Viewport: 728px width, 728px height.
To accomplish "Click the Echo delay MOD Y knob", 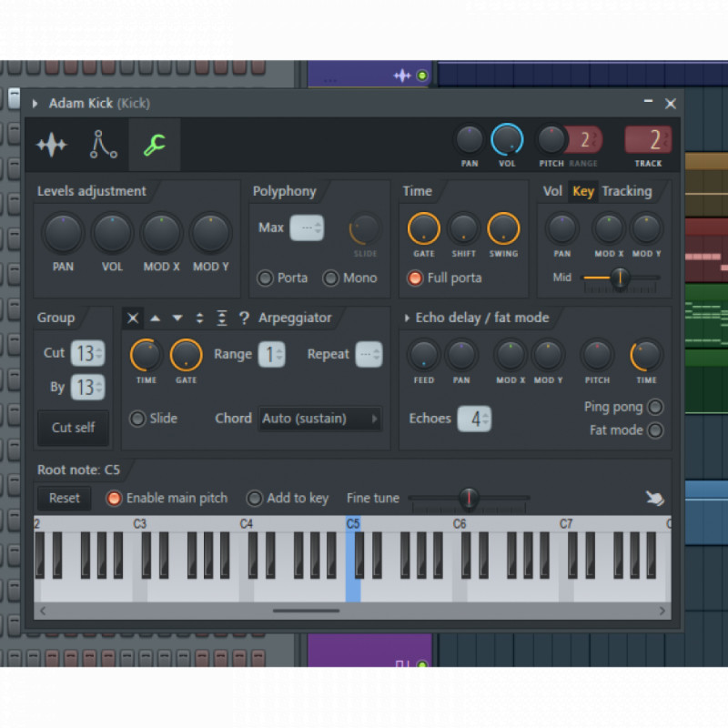I will tap(548, 355).
